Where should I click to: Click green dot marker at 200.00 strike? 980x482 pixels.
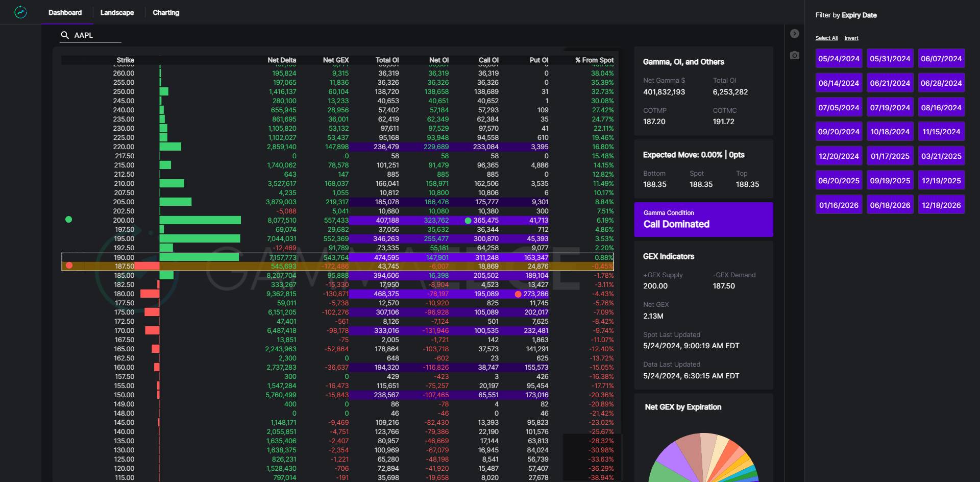pos(69,220)
